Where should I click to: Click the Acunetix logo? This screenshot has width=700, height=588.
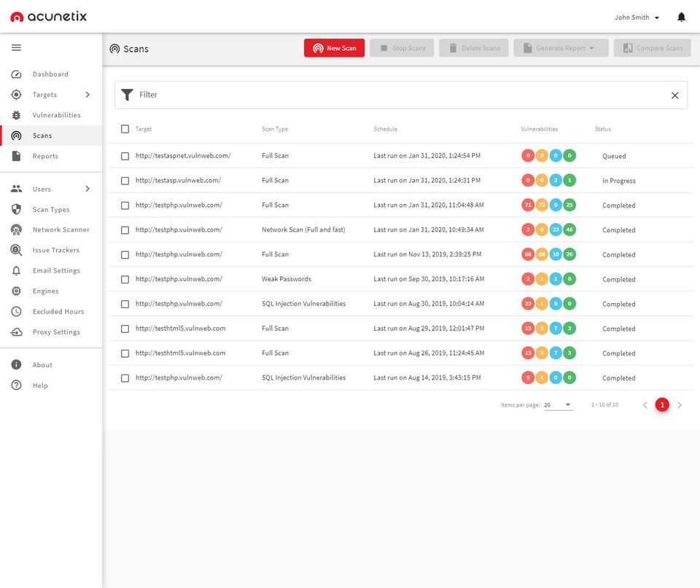pyautogui.click(x=48, y=17)
